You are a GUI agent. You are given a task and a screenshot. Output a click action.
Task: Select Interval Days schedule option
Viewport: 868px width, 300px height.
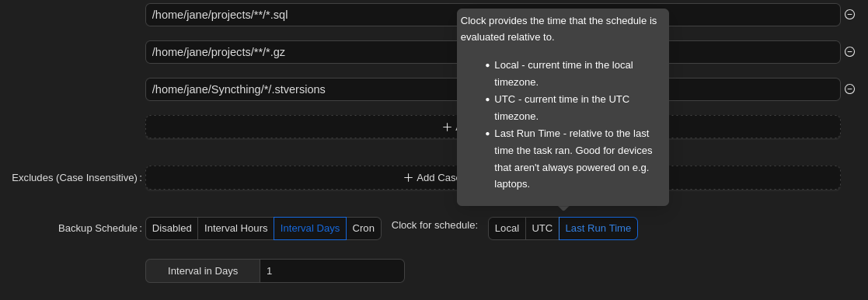point(310,228)
